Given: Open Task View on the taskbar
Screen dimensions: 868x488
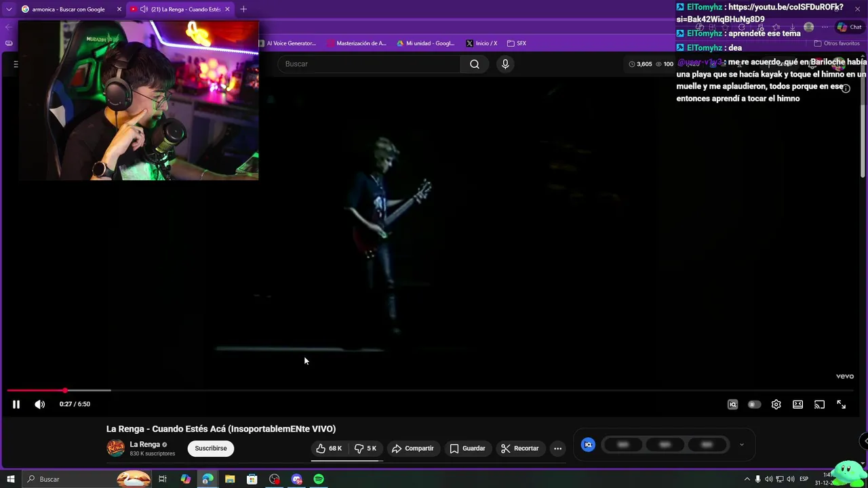Looking at the screenshot, I should [163, 479].
